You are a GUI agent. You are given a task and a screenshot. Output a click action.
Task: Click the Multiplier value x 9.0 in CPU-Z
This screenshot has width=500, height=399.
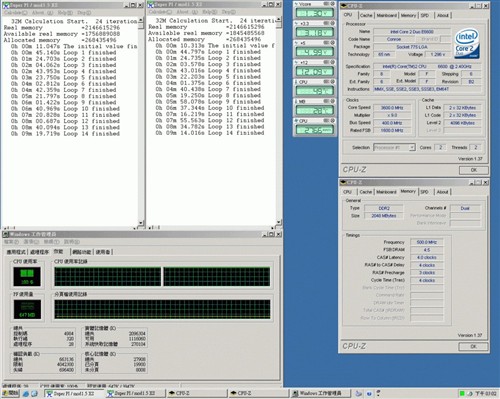(x=392, y=115)
